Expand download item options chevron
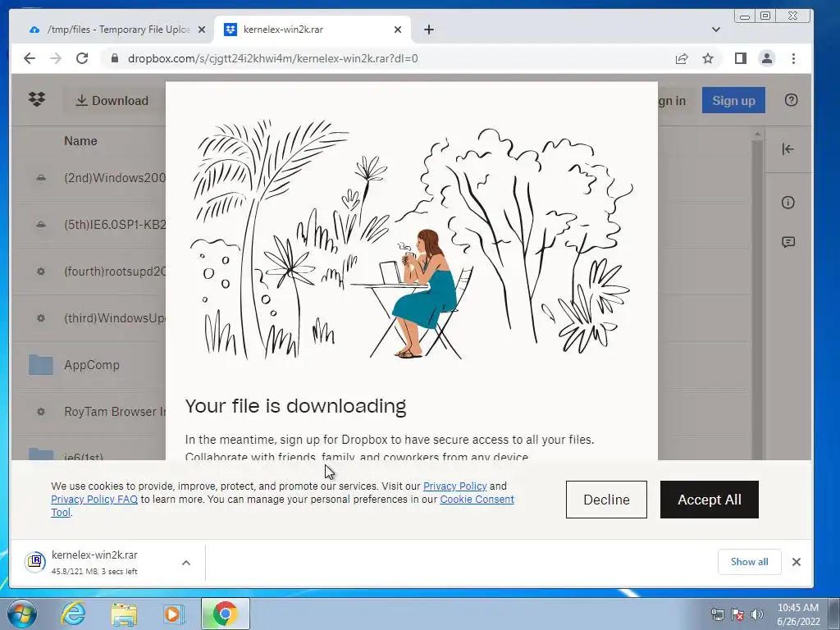840x630 pixels. (186, 563)
